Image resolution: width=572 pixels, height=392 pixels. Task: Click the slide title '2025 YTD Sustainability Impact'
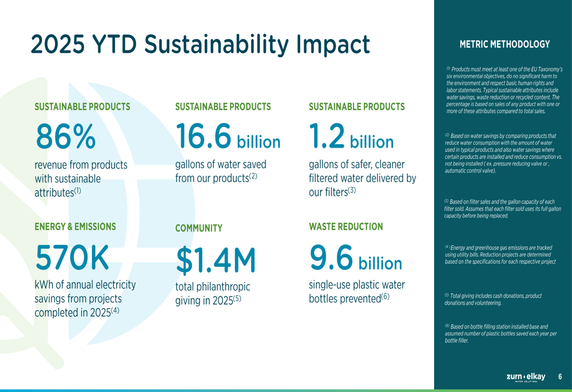[200, 44]
